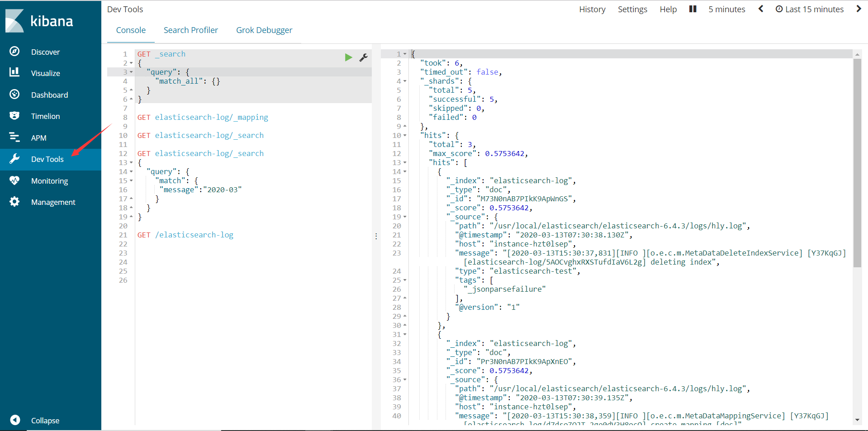Click the output panel vertical scrollbar thumb

tap(857, 163)
